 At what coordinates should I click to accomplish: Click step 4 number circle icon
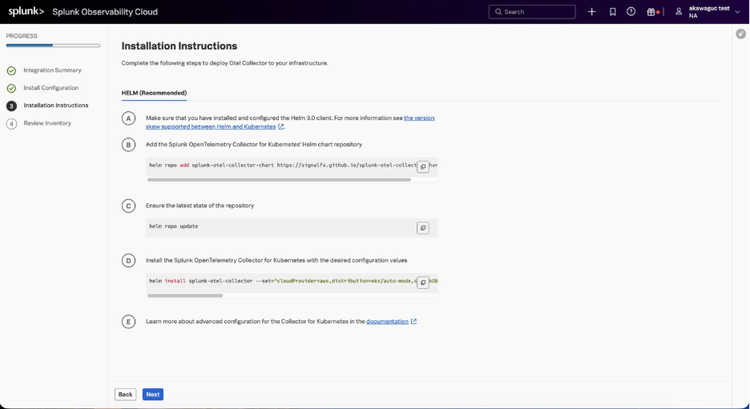point(11,124)
